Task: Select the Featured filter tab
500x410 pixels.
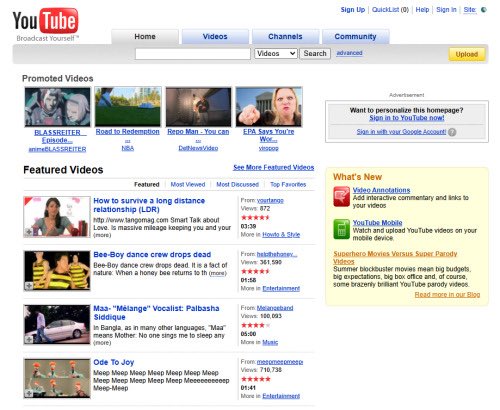Action: click(147, 184)
